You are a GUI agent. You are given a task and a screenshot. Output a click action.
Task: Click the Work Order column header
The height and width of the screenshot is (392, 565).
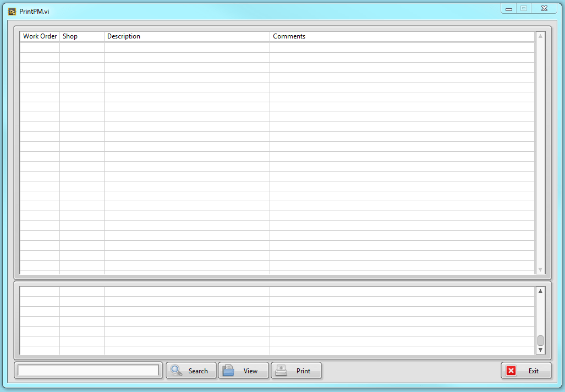[x=39, y=36]
